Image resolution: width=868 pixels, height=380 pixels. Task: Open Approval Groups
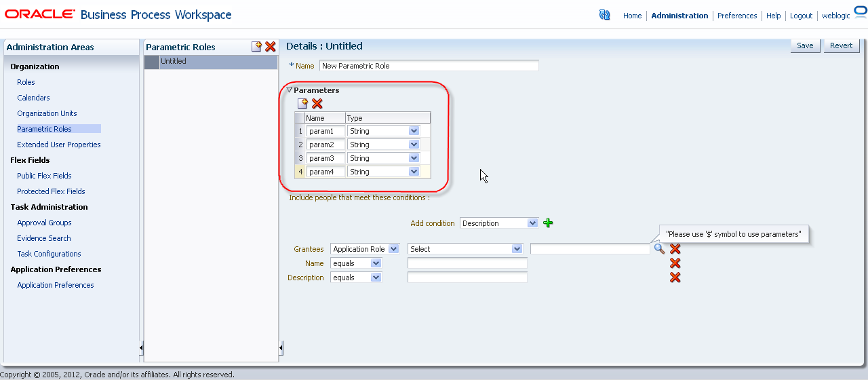tap(44, 223)
